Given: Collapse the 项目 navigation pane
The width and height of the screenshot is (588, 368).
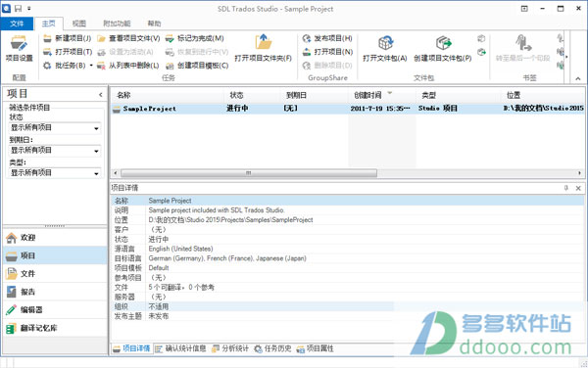Looking at the screenshot, I should (101, 95).
